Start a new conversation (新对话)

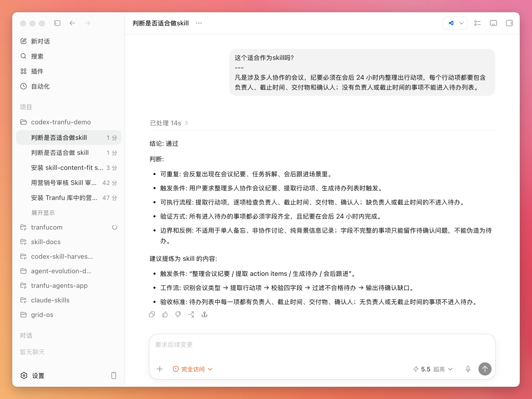tap(69, 41)
